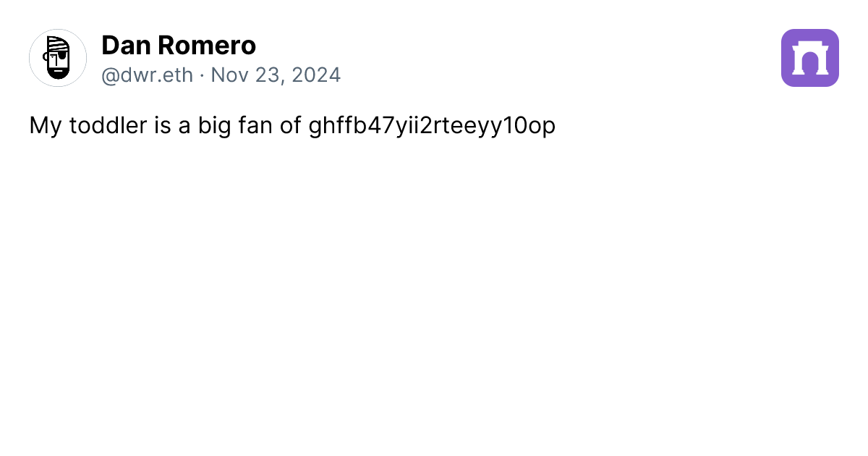Click the bearded face in the avatar

(x=58, y=67)
